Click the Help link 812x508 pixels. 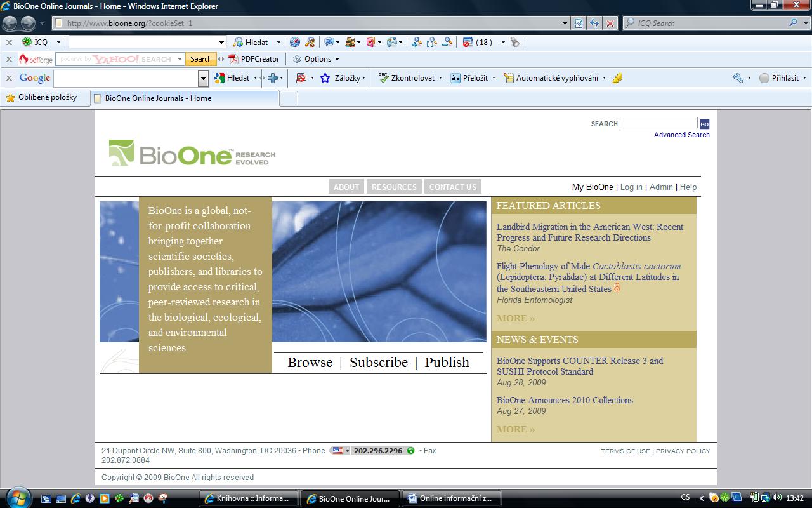(x=688, y=187)
